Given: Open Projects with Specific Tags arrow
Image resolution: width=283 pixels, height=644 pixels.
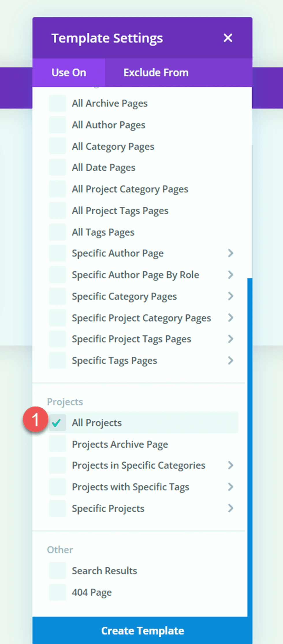Looking at the screenshot, I should (230, 487).
